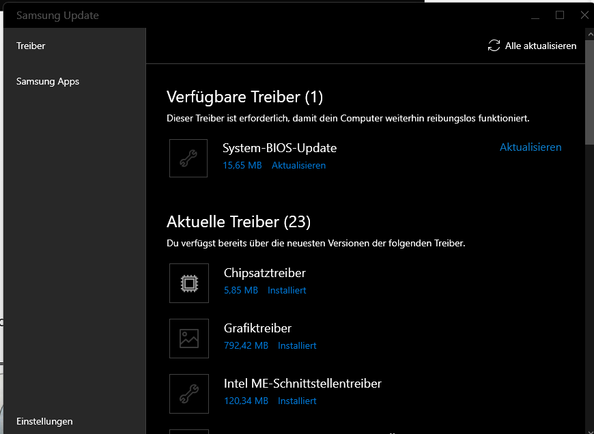
Task: Click Aktualisieren link next to 15,65 MB
Action: pos(299,165)
